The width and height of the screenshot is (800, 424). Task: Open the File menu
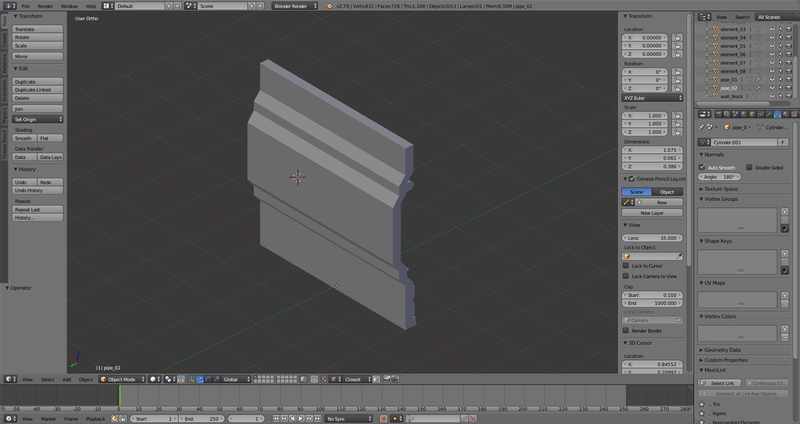(25, 6)
